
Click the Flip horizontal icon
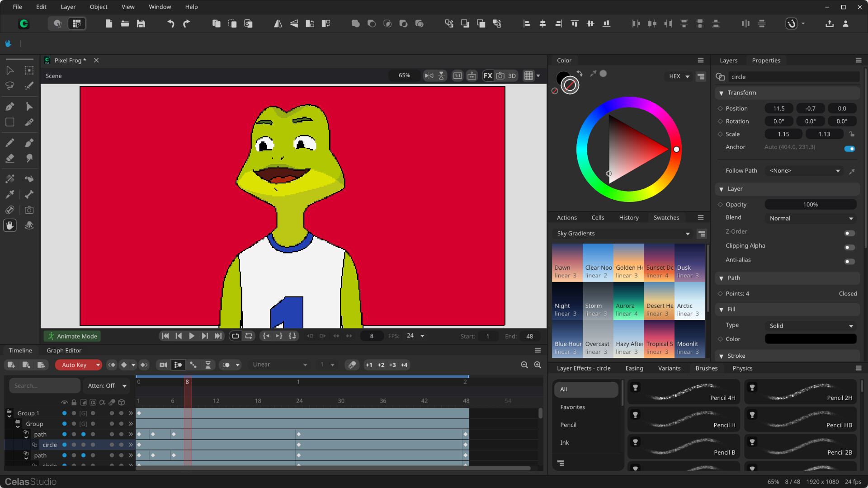pos(278,23)
